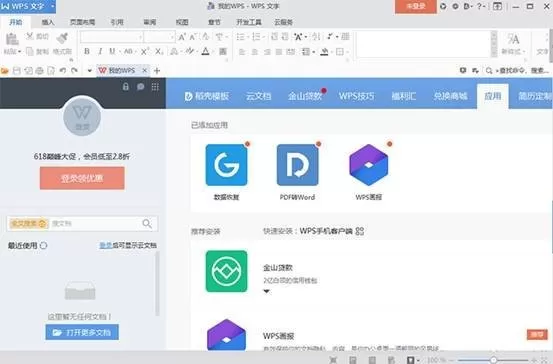553x364 pixels.
Task: Apply Subscript X₂ formatting
Action: (x=159, y=51)
